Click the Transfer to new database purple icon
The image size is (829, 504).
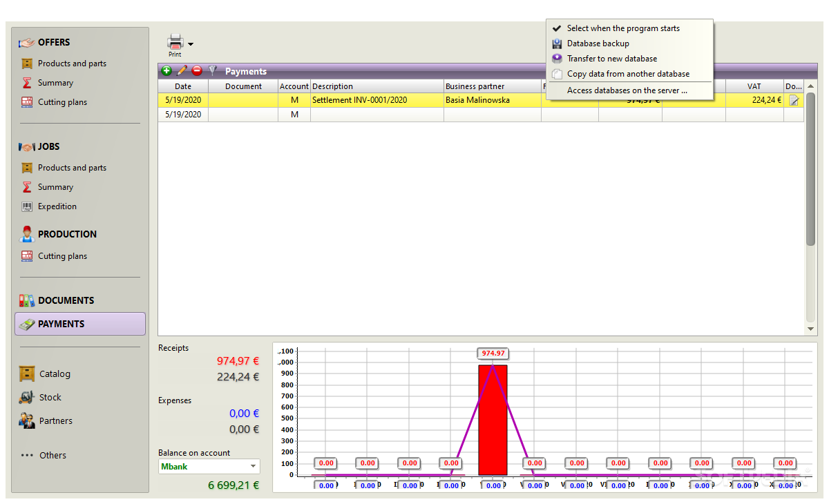pyautogui.click(x=557, y=59)
